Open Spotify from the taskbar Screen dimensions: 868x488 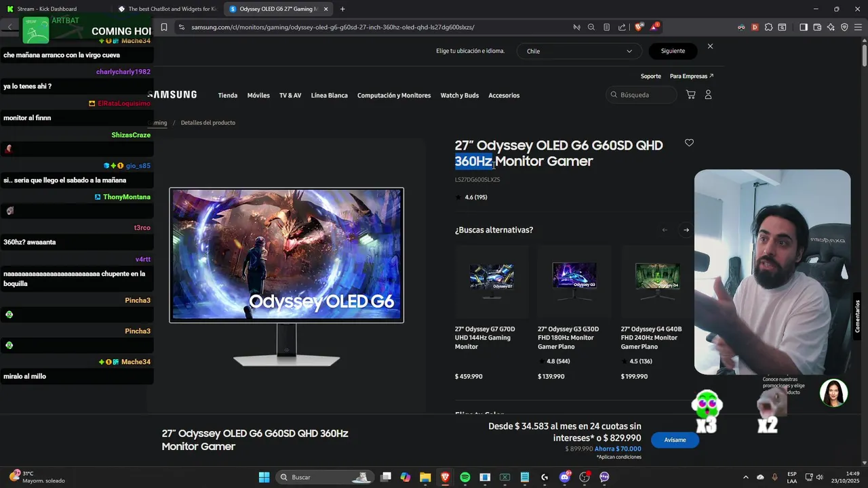point(465,477)
